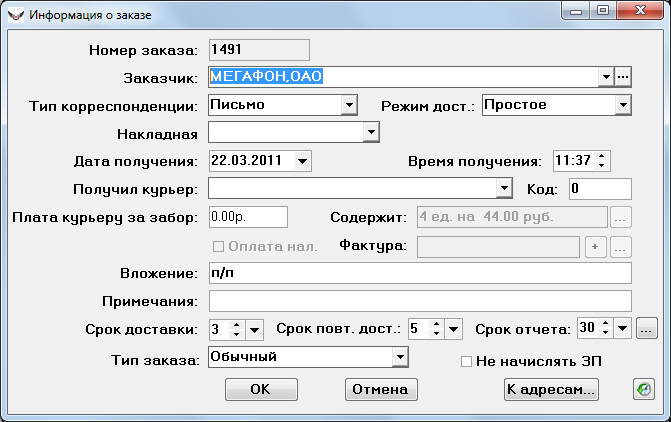Image resolution: width=671 pixels, height=422 pixels.
Task: Open the Дата получения calendar dropdown
Action: 303,161
